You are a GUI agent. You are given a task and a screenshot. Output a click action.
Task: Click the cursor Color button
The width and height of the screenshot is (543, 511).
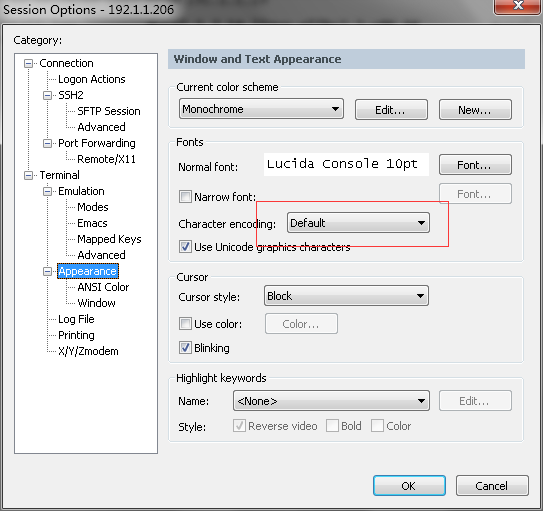click(x=301, y=324)
